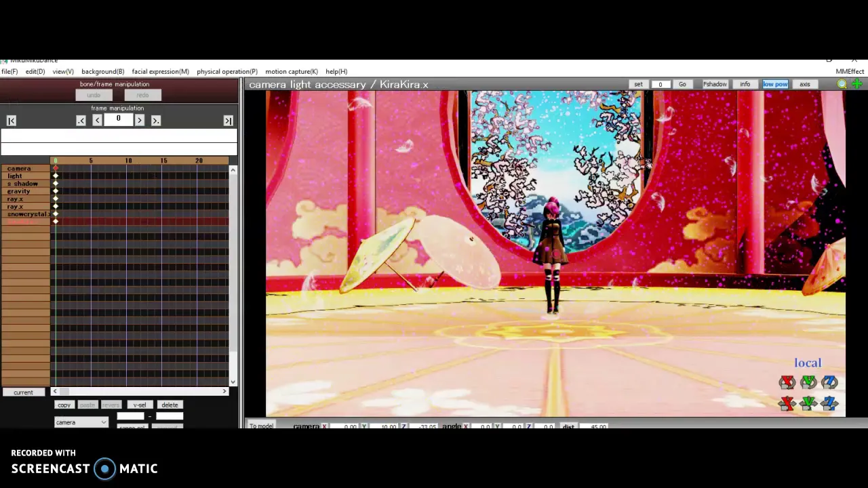Screen dimensions: 868x488
Task: Toggle the info display button
Action: coord(745,84)
